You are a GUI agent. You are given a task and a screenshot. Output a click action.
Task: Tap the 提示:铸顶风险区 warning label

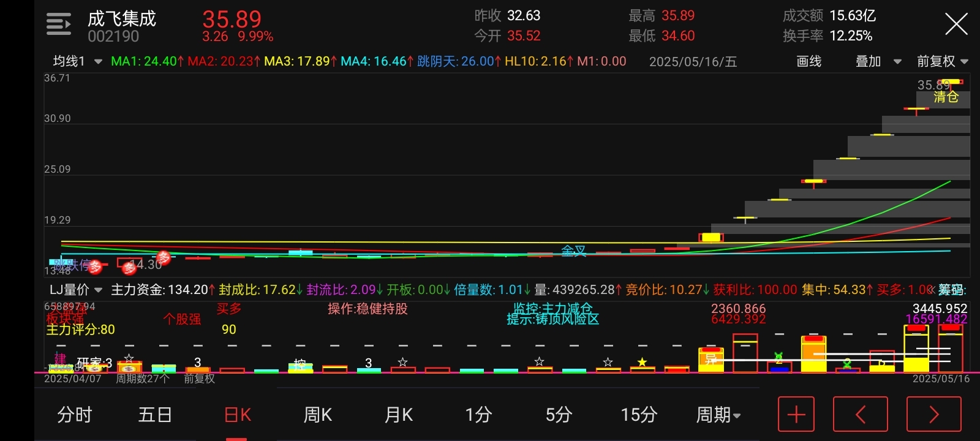[x=552, y=319]
